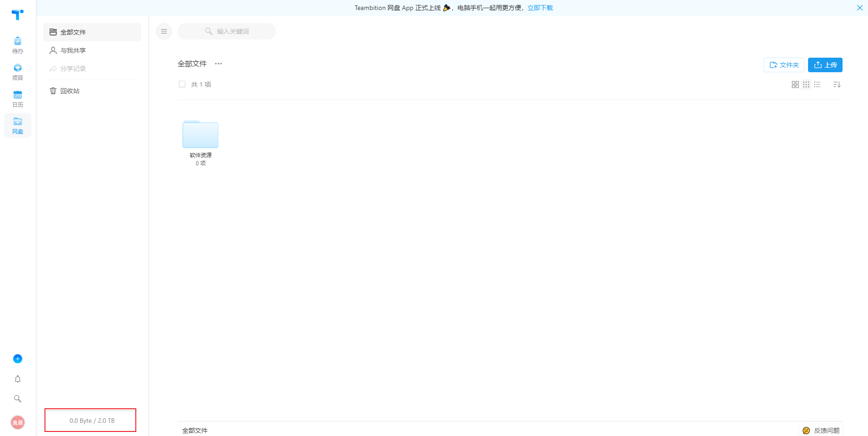Click the keyword search input field
Screen dimensions: 868x436
227,31
